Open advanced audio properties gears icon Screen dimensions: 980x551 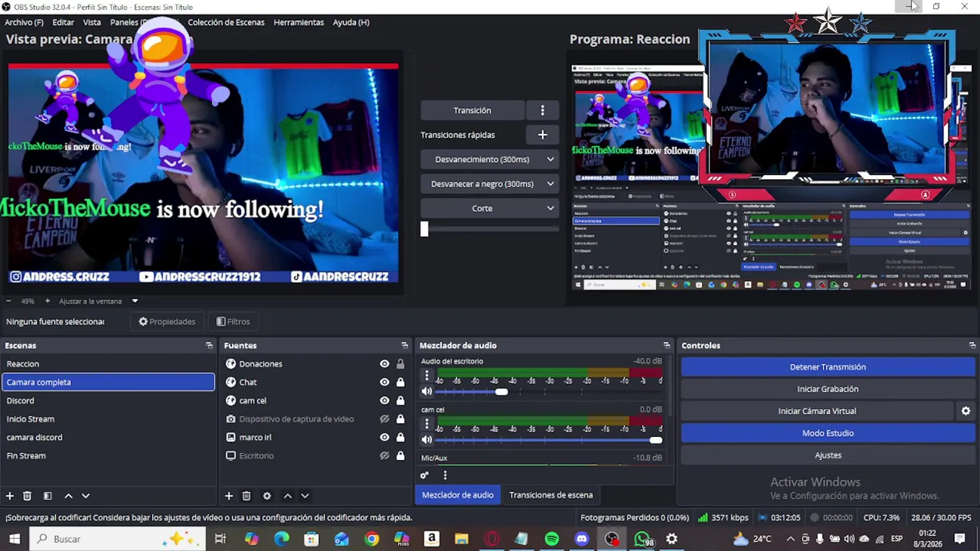pyautogui.click(x=425, y=475)
